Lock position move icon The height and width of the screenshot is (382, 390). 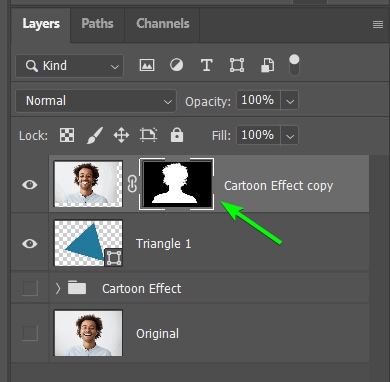[x=121, y=136]
